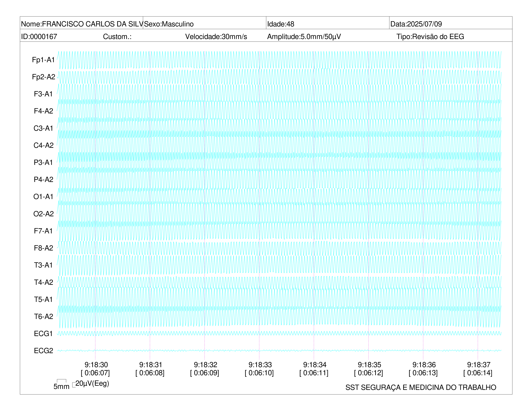Select the Fp1-A1 channel label
Screen dimensions: 532x411
click(x=43, y=60)
